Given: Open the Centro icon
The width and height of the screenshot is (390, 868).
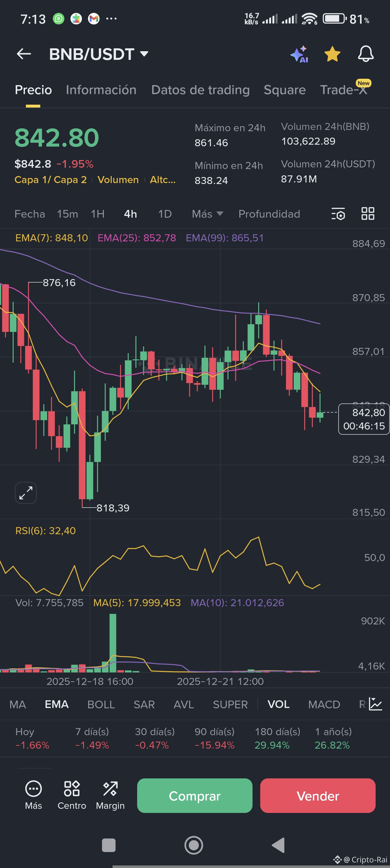Looking at the screenshot, I should pyautogui.click(x=72, y=795).
